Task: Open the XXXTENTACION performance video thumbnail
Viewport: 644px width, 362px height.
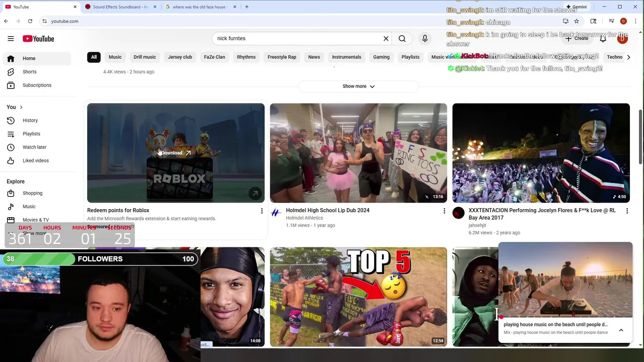Action: tap(541, 153)
